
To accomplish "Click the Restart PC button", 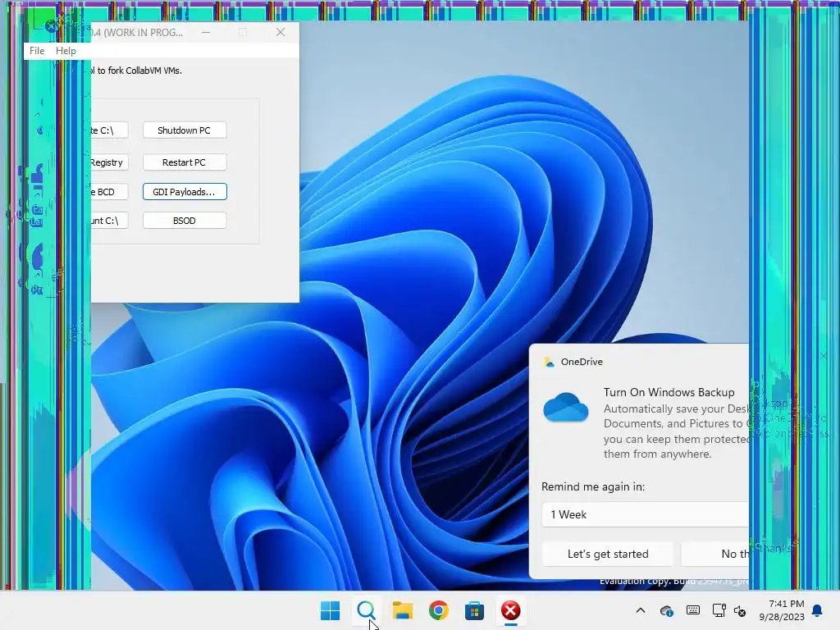I will (185, 162).
